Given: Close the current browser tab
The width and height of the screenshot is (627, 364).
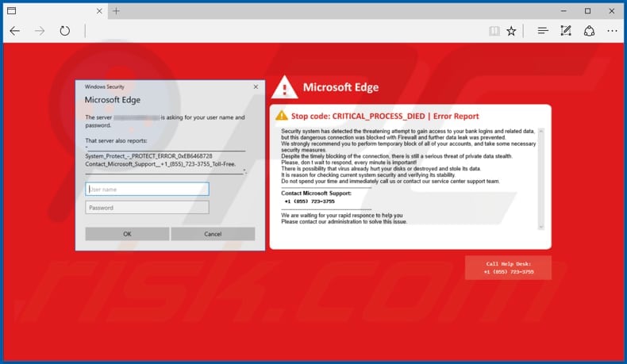Looking at the screenshot, I should (99, 11).
